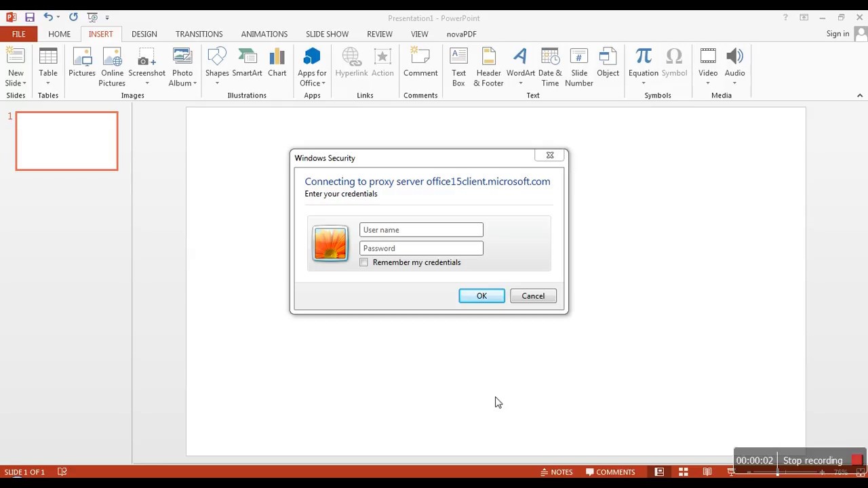Check Remember my credentials
868x488 pixels.
click(x=364, y=262)
